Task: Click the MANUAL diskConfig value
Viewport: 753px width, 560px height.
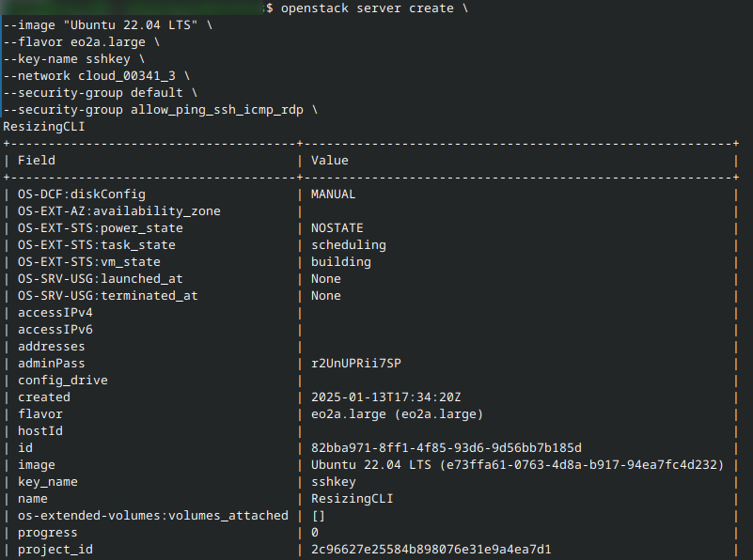Action: (x=334, y=194)
